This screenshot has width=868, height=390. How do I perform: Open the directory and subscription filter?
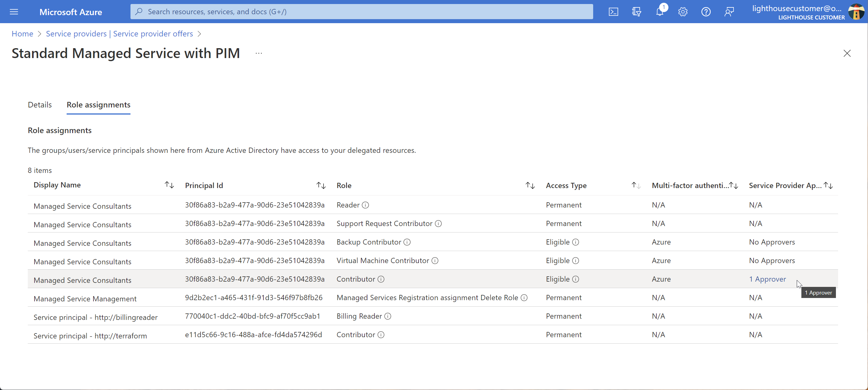(637, 11)
